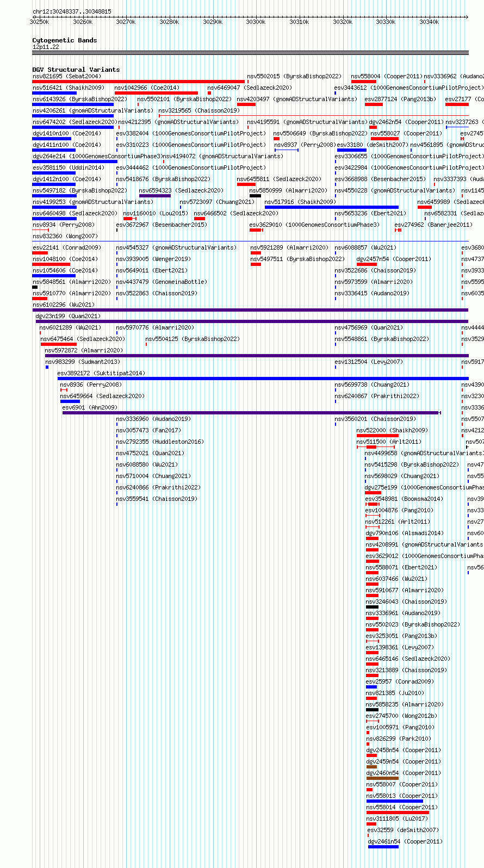Open the nsv821385 (Ju2010) variant
This screenshot has height=868, width=484.
(395, 693)
